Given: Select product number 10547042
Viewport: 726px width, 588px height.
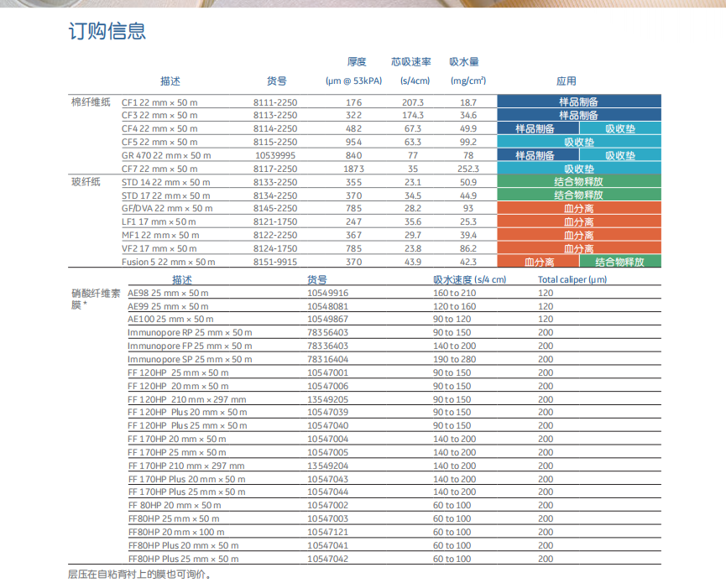Looking at the screenshot, I should pyautogui.click(x=328, y=559).
